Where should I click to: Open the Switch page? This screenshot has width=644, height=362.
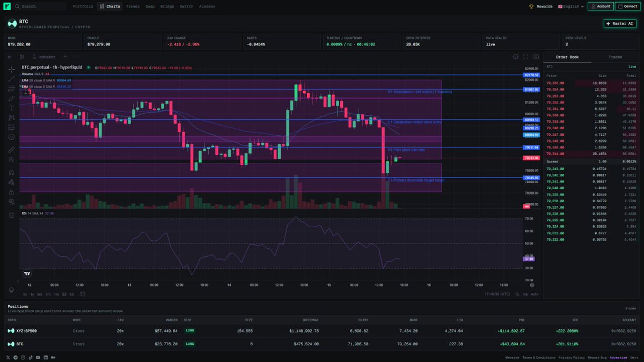(186, 6)
